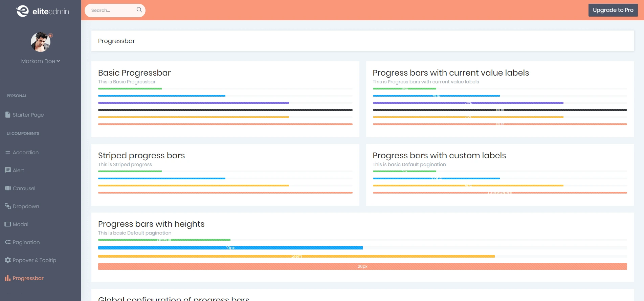Click black full bar in Basic Progressbar
This screenshot has height=301, width=644.
click(x=225, y=110)
